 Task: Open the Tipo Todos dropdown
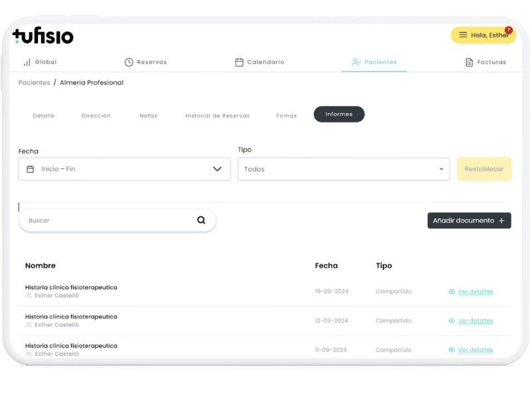pos(344,169)
